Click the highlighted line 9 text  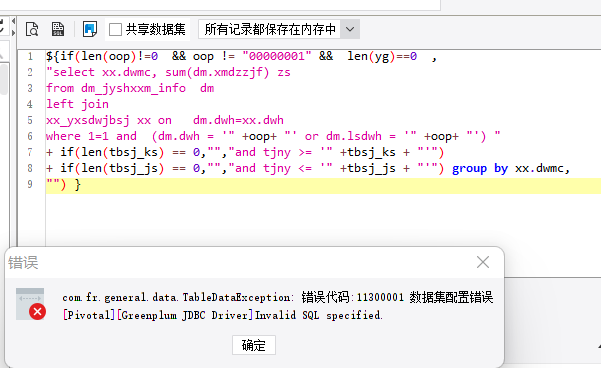tap(63, 185)
